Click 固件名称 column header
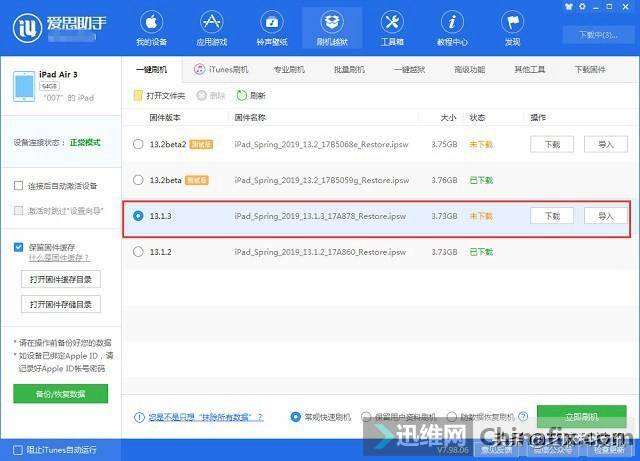 pyautogui.click(x=250, y=118)
